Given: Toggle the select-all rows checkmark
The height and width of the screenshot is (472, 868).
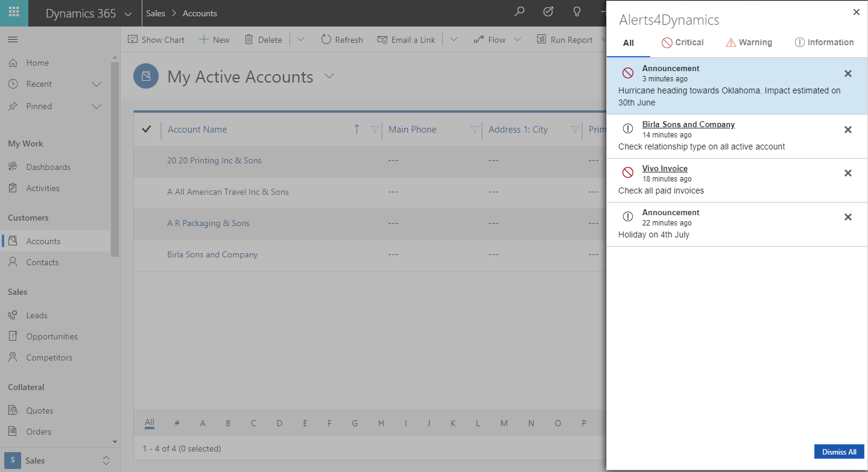Looking at the screenshot, I should click(x=146, y=129).
